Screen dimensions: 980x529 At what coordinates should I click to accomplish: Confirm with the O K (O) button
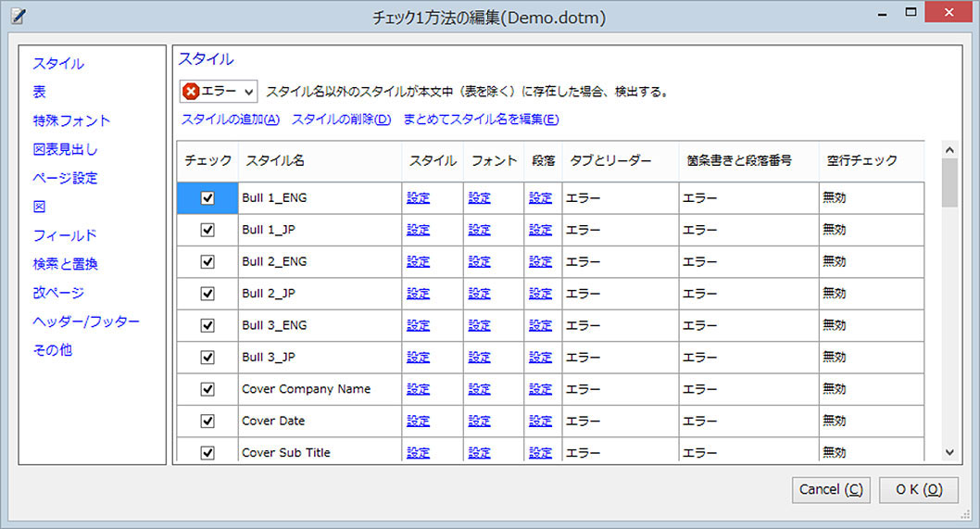(x=919, y=489)
